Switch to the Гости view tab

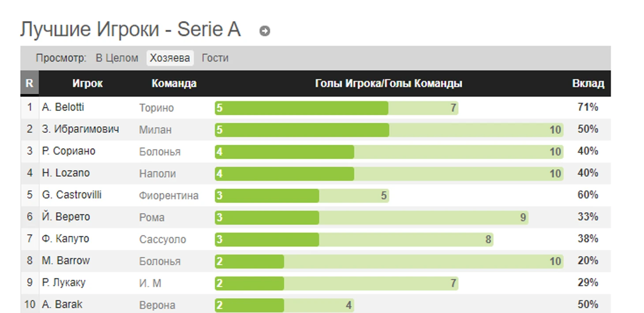pos(215,58)
